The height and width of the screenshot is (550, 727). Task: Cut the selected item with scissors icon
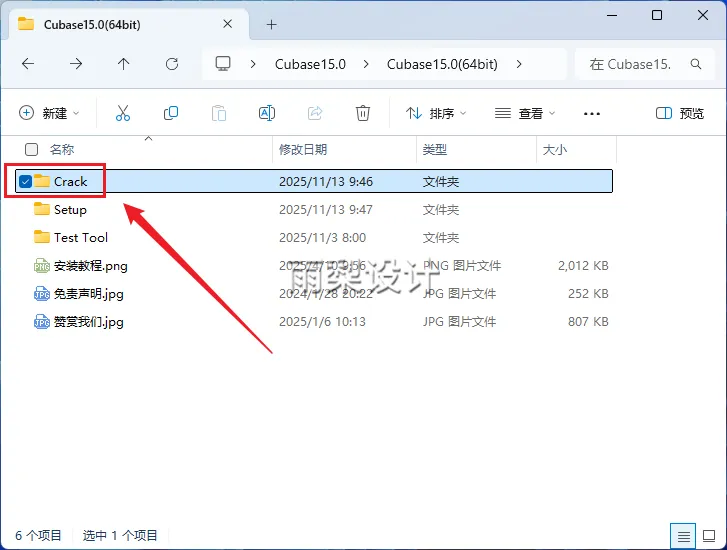[x=123, y=113]
